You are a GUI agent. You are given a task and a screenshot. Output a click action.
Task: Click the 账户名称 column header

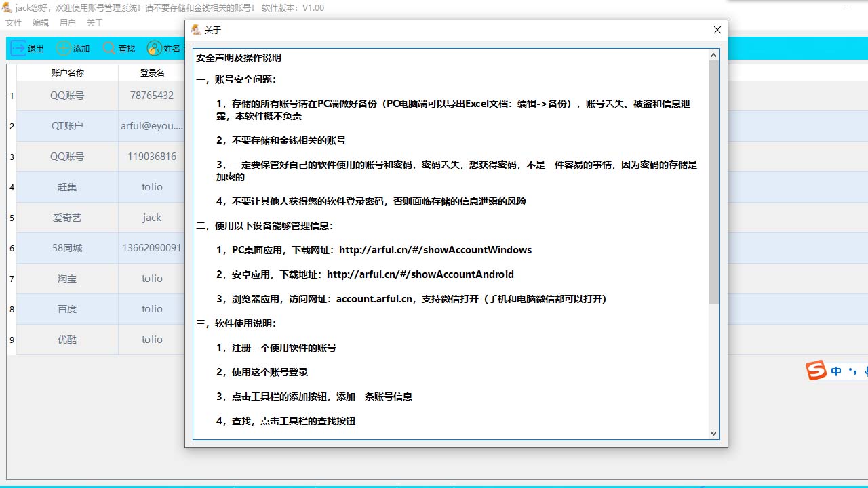tap(67, 73)
